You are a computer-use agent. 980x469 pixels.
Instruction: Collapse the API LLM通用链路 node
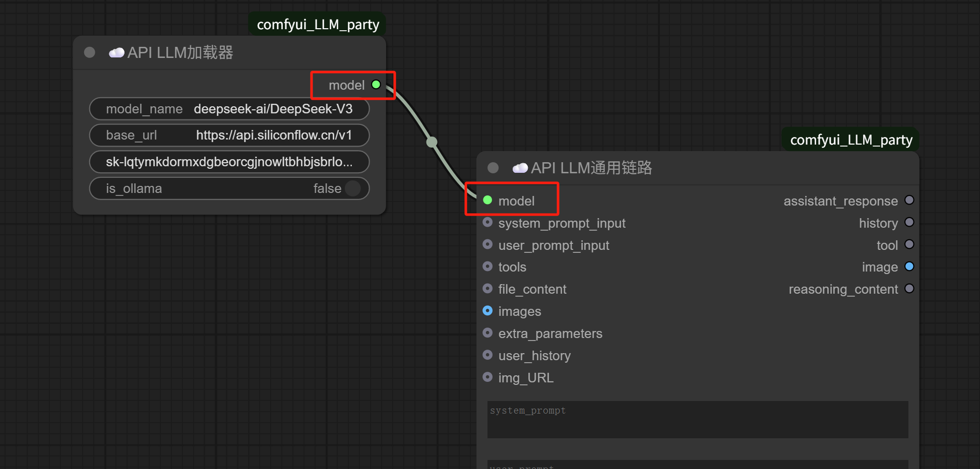(493, 168)
